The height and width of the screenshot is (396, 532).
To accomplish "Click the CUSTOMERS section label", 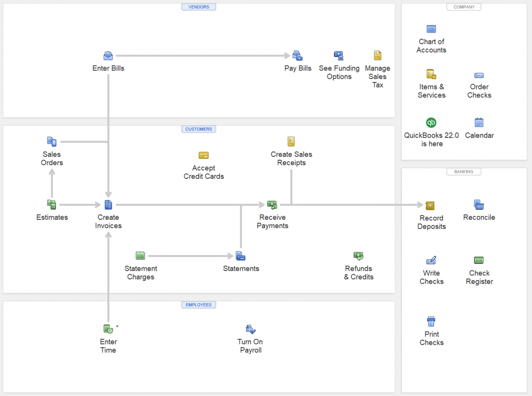I will [198, 129].
